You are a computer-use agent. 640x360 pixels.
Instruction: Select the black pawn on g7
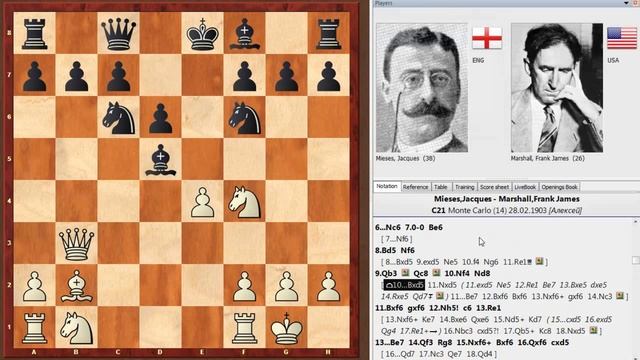(287, 76)
